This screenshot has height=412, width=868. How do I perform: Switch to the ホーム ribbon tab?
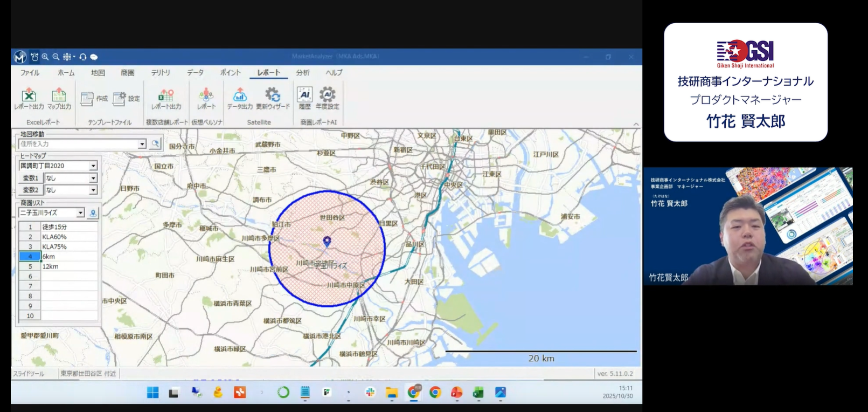coord(66,73)
